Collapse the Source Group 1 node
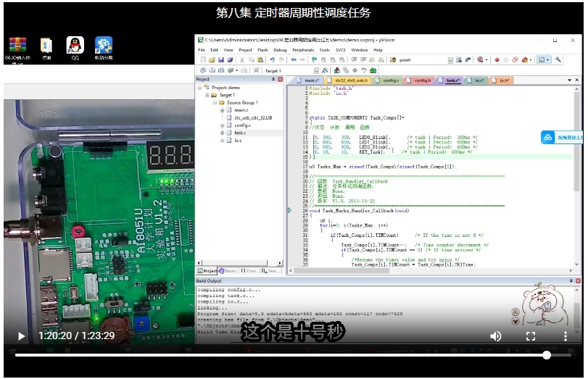This screenshot has width=588, height=379. coord(215,103)
